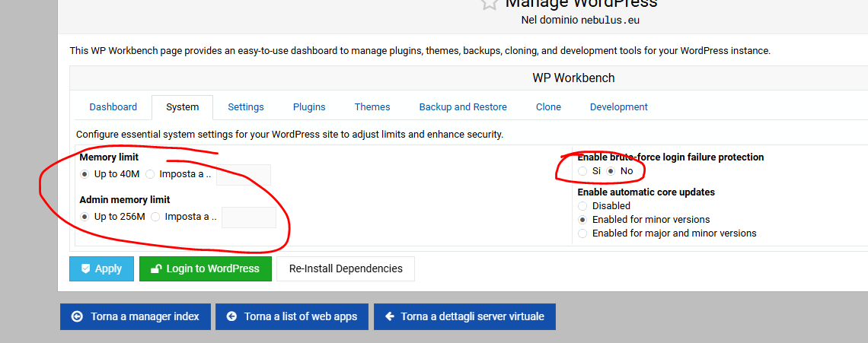
Task: Click the arrow icon on Torna a manager index
Action: click(x=76, y=316)
